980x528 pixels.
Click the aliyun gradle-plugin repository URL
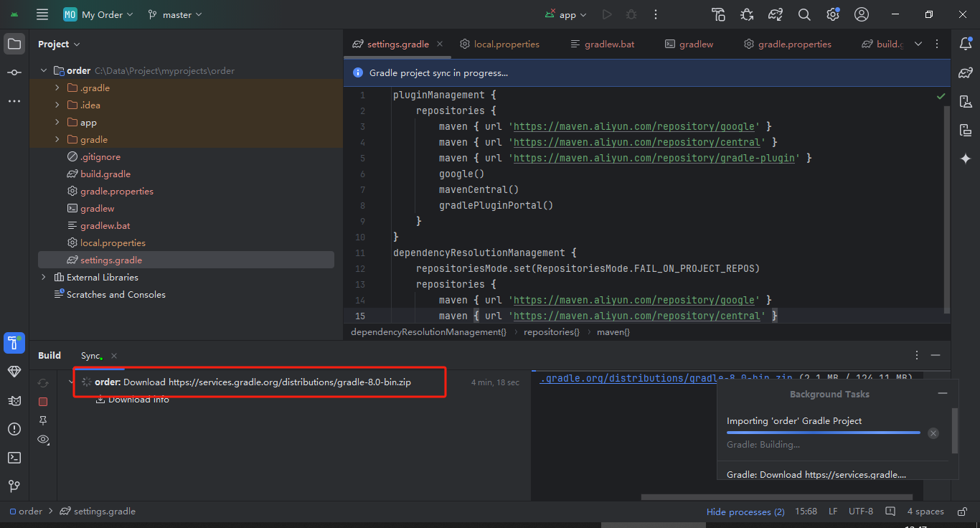coord(654,158)
